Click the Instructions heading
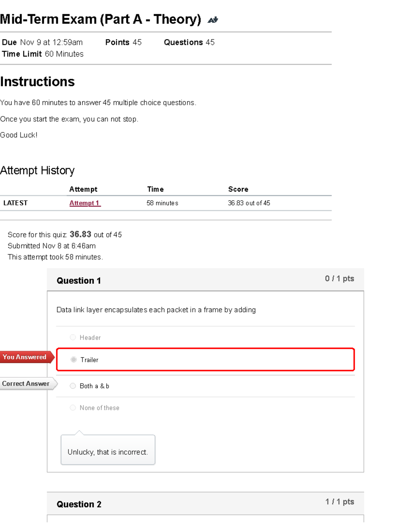411x532 pixels. click(37, 82)
